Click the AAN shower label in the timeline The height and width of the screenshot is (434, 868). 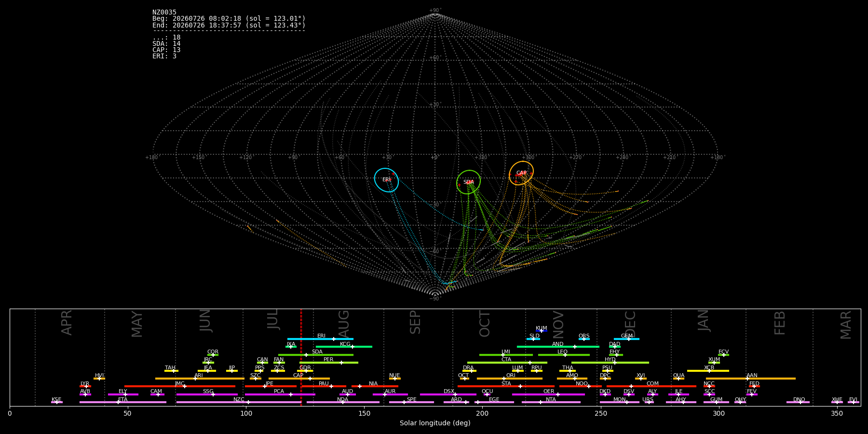[752, 376]
